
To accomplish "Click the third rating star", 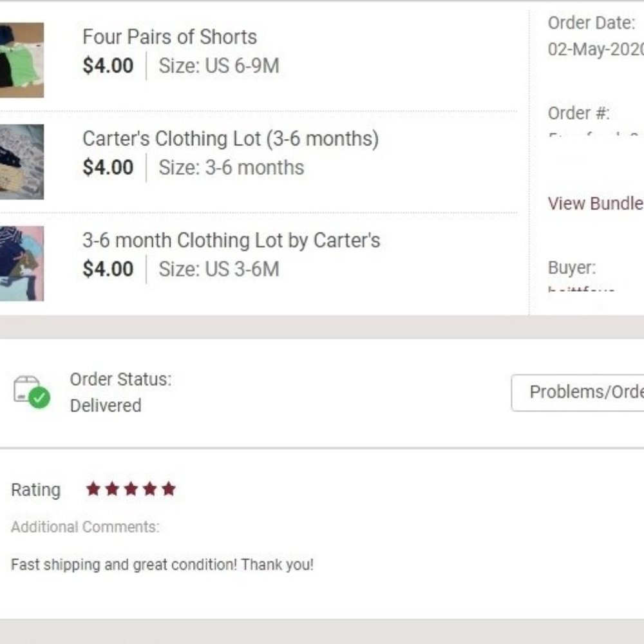I will point(131,489).
